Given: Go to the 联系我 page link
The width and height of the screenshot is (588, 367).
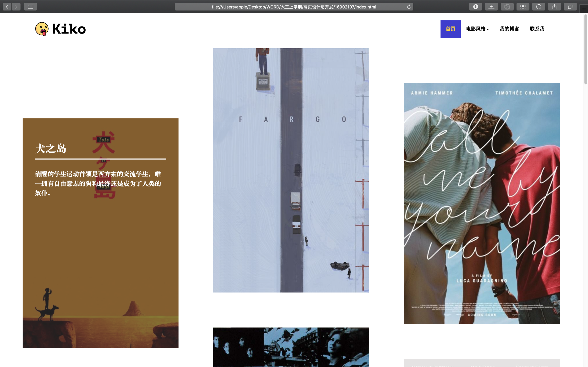Looking at the screenshot, I should [x=537, y=29].
